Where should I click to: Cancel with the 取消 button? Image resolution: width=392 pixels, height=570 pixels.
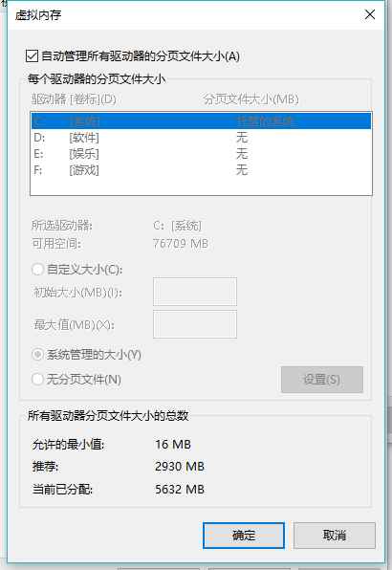(335, 536)
